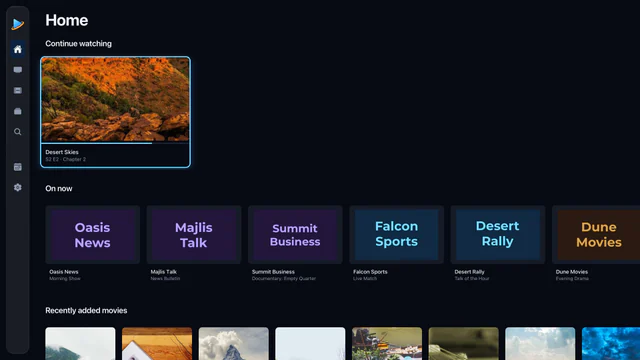Click the "Recently added movies" heading

[86, 311]
